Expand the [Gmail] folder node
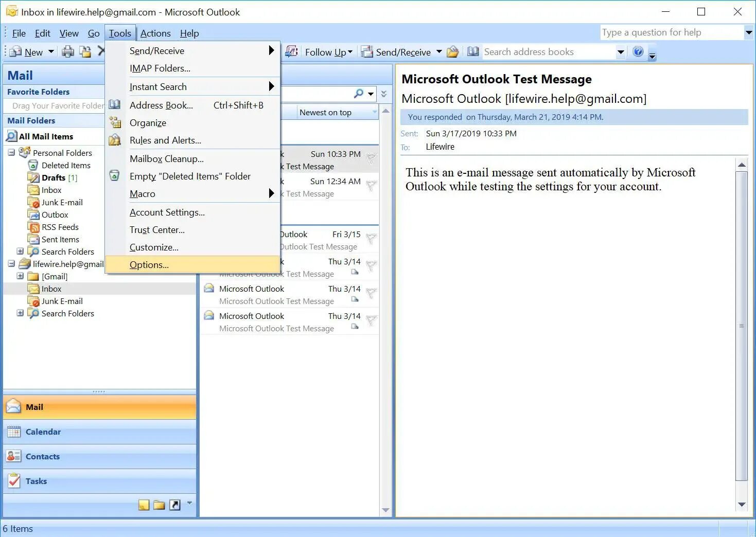Viewport: 756px width, 537px height. pos(20,276)
